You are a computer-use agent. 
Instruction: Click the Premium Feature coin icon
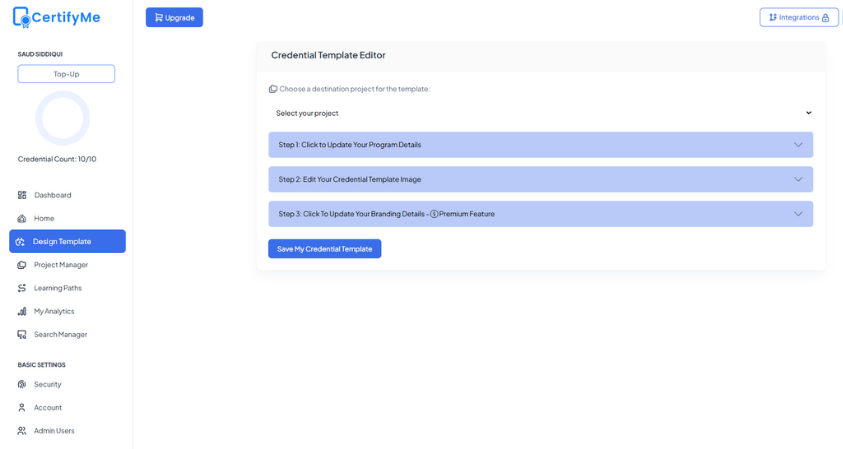point(434,214)
